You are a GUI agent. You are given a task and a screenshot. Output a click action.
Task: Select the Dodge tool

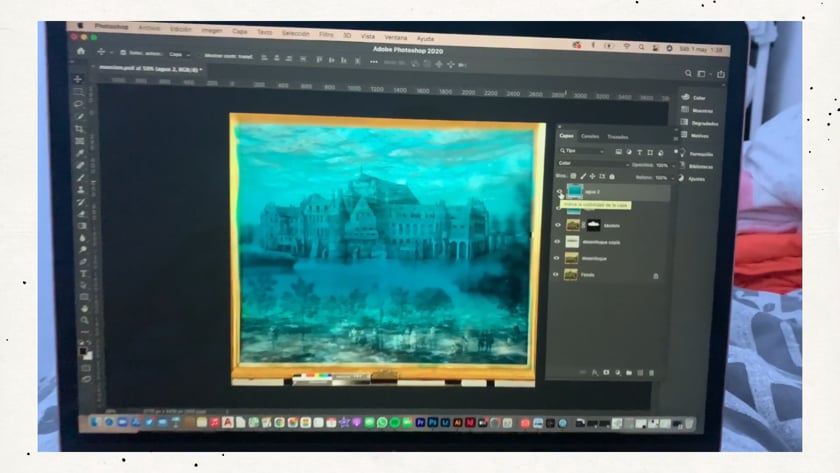83,250
